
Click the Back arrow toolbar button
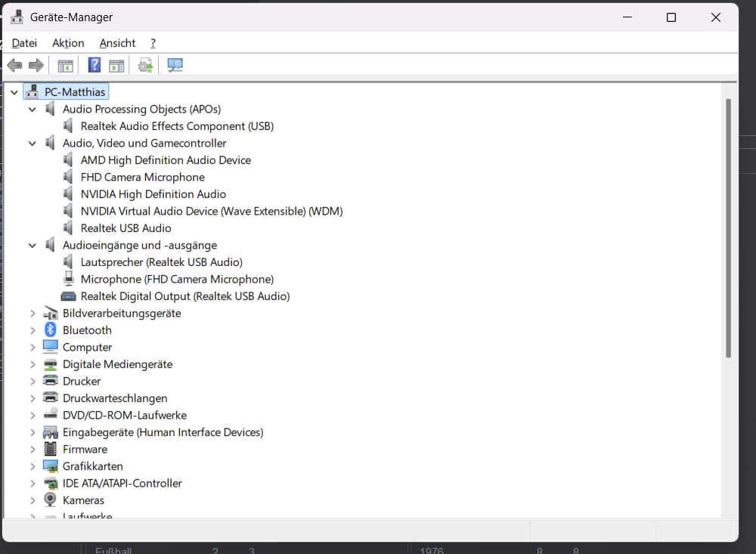click(x=15, y=65)
